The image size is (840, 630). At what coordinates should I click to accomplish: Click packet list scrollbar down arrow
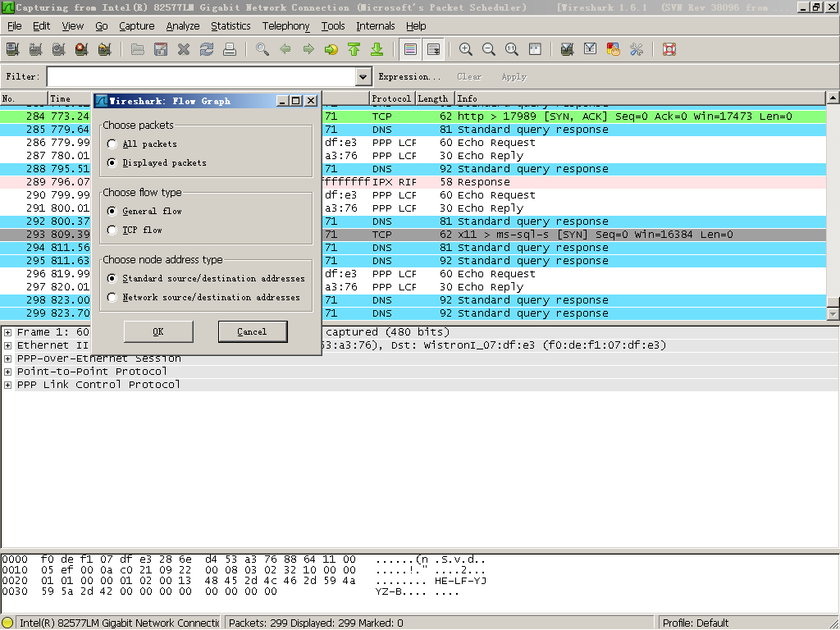point(833,314)
